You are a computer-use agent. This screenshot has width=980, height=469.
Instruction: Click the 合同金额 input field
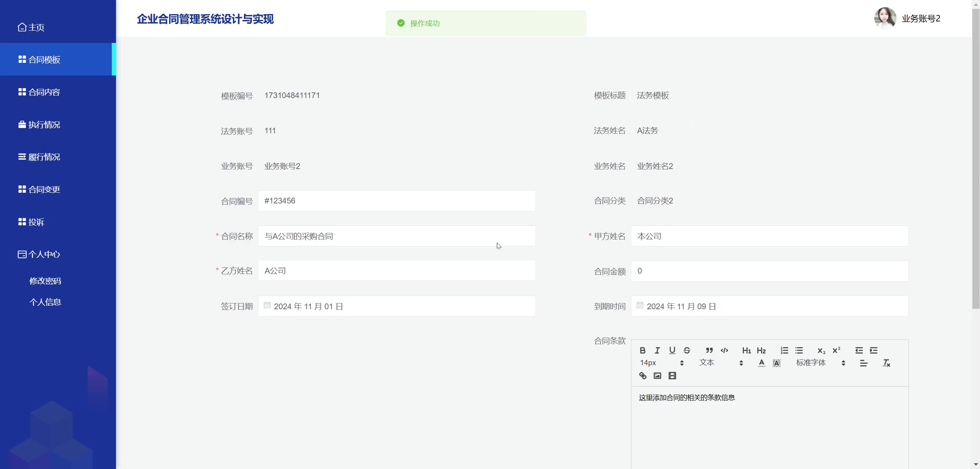pyautogui.click(x=769, y=271)
